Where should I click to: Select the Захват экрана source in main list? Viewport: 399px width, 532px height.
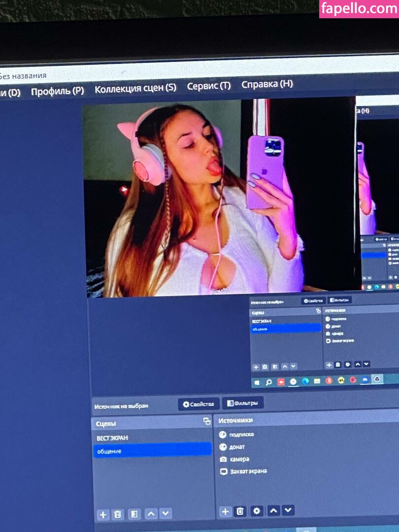[x=248, y=471]
